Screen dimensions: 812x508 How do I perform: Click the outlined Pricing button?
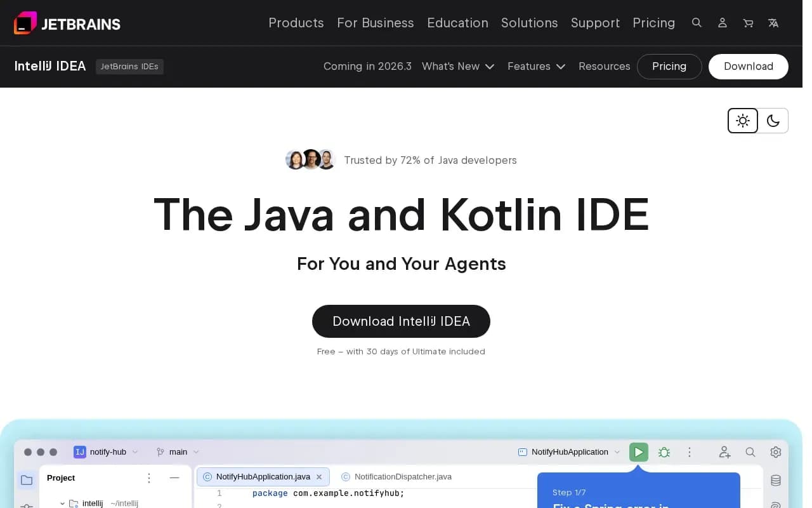(669, 67)
